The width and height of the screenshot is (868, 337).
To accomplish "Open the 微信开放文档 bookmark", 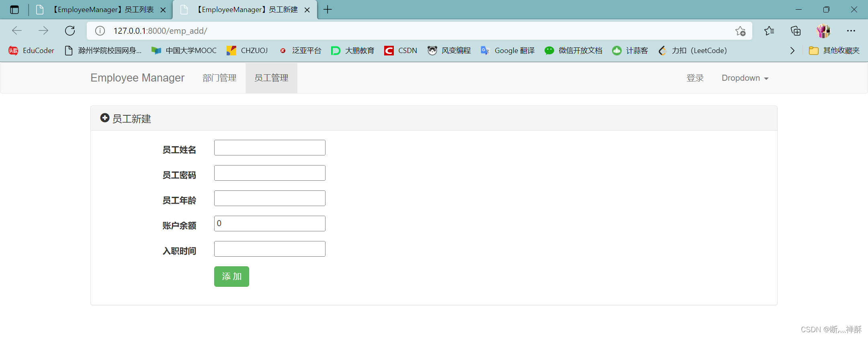I will pyautogui.click(x=573, y=51).
